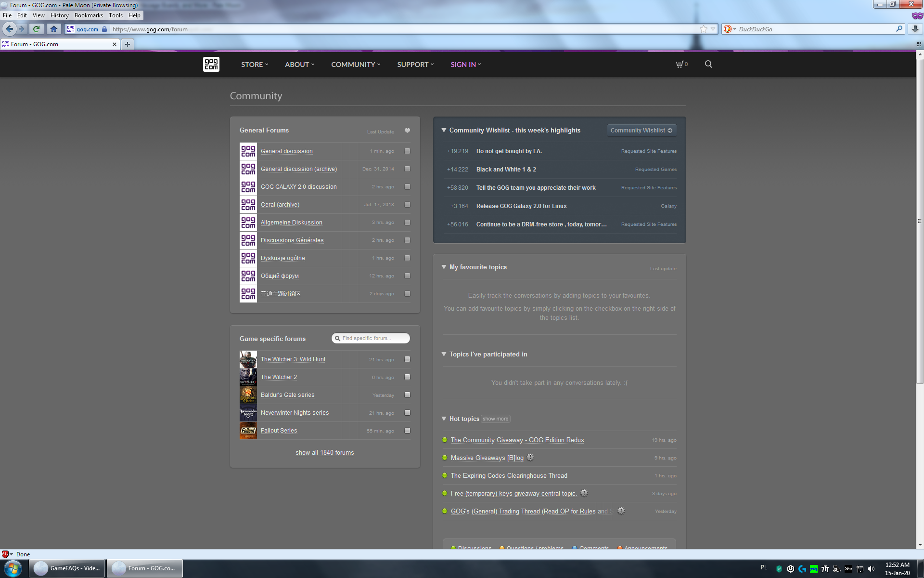The width and height of the screenshot is (924, 578).
Task: Open the Tools menu
Action: click(x=115, y=15)
